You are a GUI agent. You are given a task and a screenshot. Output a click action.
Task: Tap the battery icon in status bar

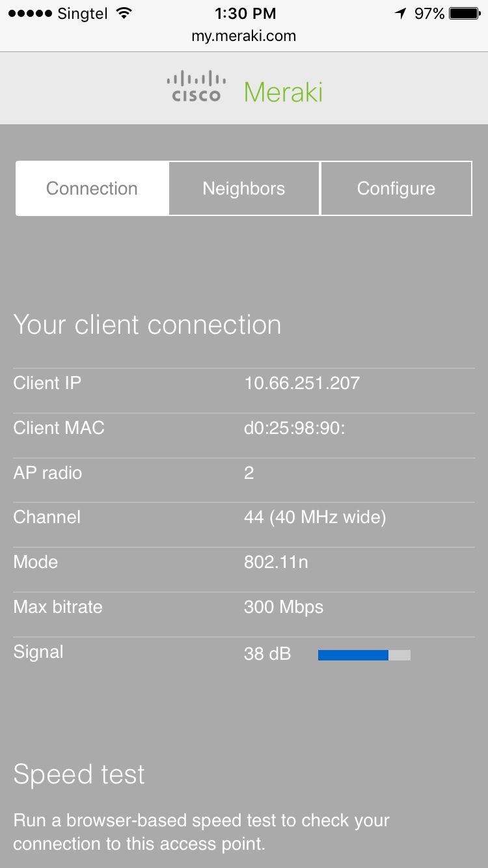[x=465, y=13]
